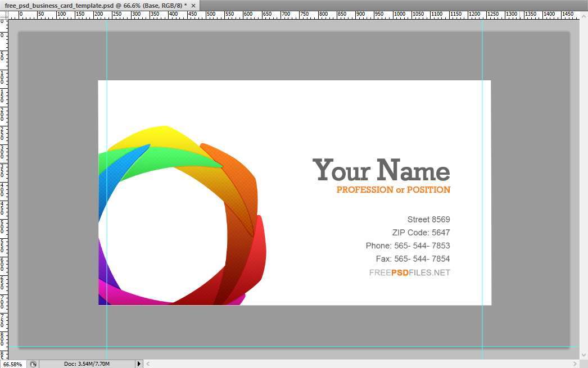Click the 'ZIP Code: 5647' text line
The height and width of the screenshot is (368, 588).
pos(420,233)
